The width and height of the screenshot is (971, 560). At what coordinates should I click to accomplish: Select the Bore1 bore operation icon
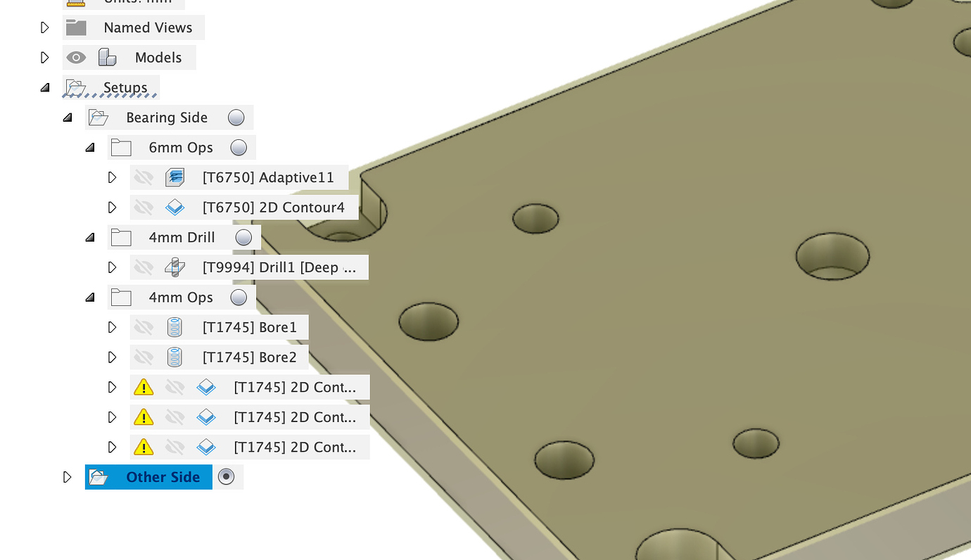click(x=174, y=326)
